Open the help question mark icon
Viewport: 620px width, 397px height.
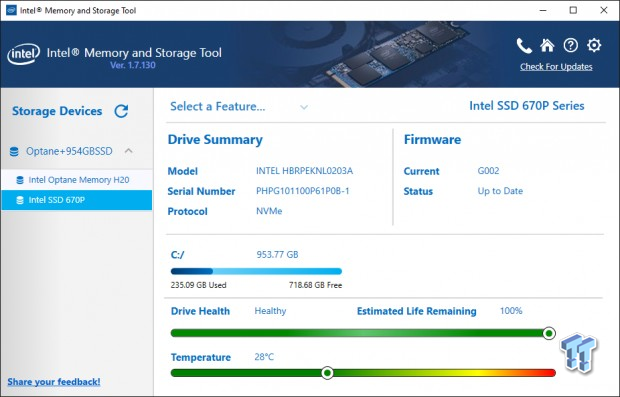coord(571,45)
